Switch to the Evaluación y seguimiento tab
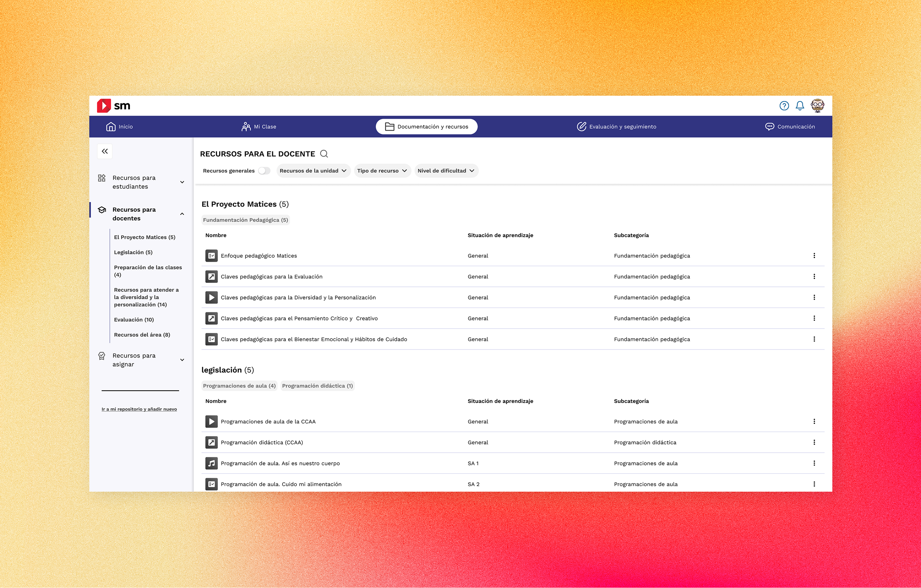921x588 pixels. (x=617, y=126)
